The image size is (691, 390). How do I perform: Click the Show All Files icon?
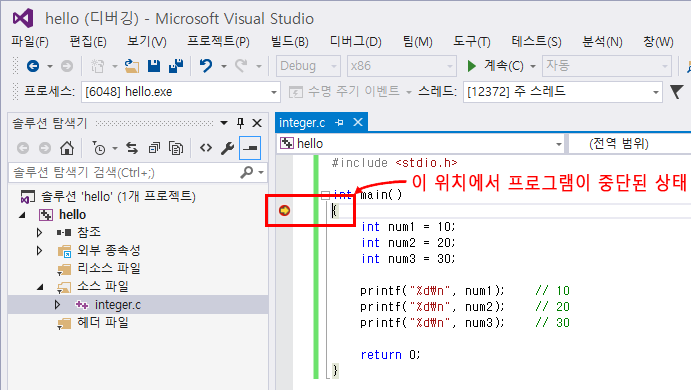tap(176, 148)
